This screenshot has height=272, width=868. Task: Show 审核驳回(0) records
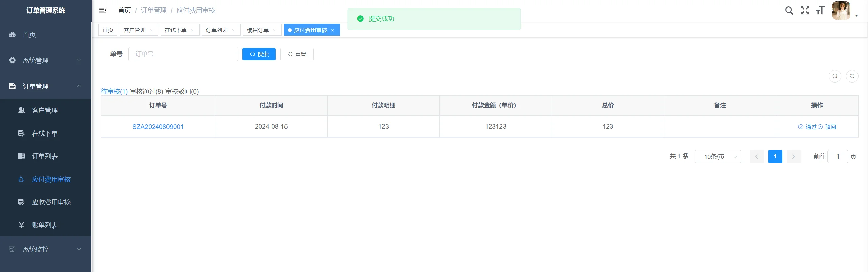(x=182, y=91)
